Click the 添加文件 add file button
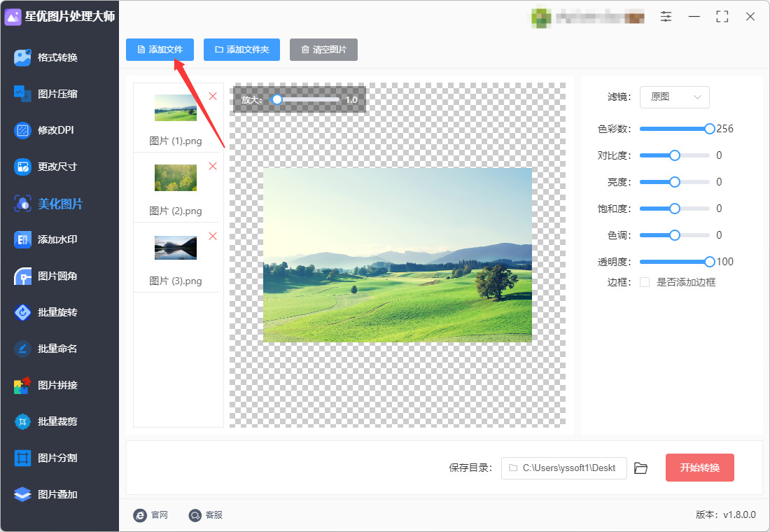The height and width of the screenshot is (532, 770). coord(160,50)
